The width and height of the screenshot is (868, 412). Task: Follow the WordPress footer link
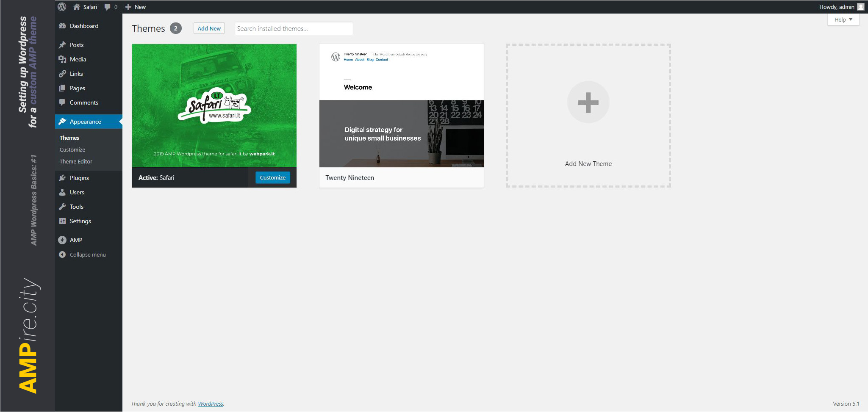pyautogui.click(x=211, y=404)
